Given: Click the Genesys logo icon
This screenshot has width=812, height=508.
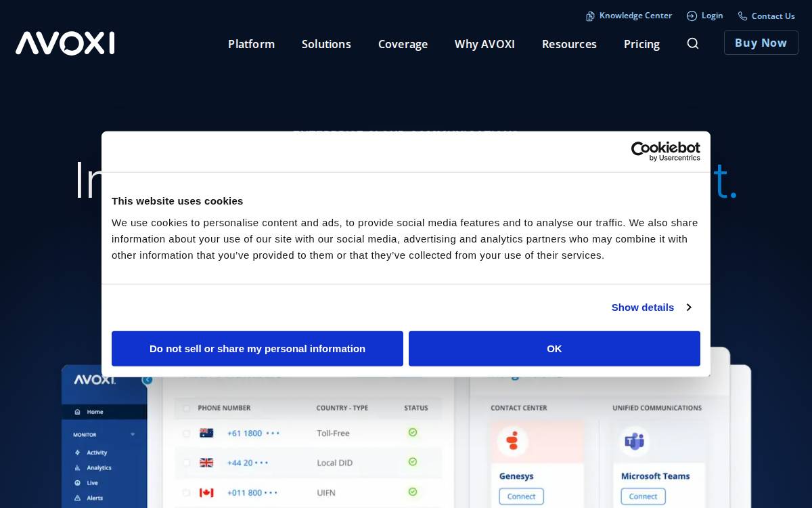Looking at the screenshot, I should coord(512,441).
